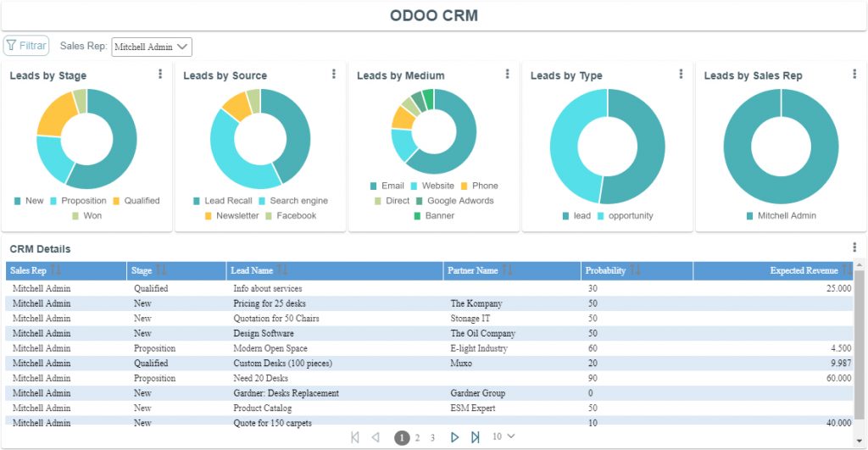The height and width of the screenshot is (450, 868).
Task: Toggle the Phone legend item
Action: click(x=480, y=186)
